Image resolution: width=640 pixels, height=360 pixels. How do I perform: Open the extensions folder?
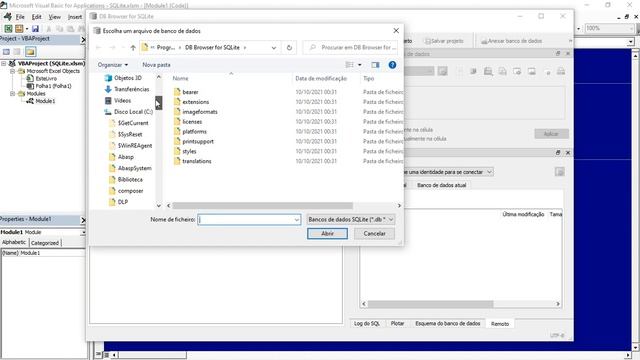pos(196,102)
